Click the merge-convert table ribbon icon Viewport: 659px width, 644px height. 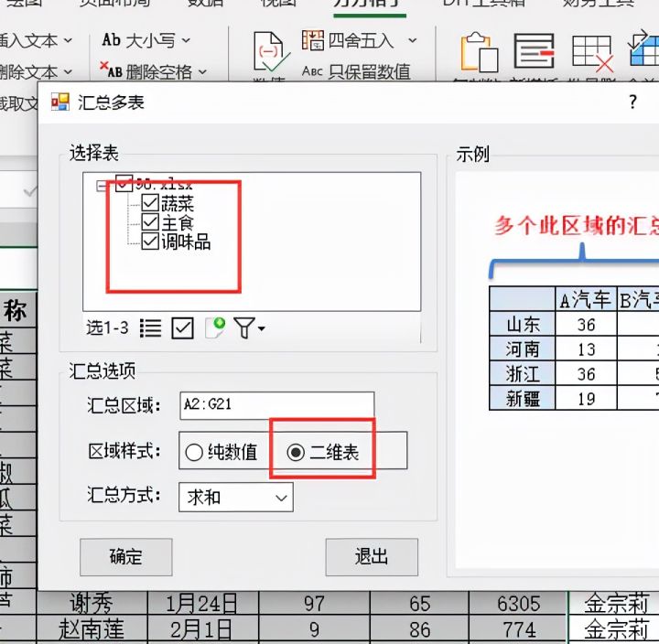(x=643, y=47)
